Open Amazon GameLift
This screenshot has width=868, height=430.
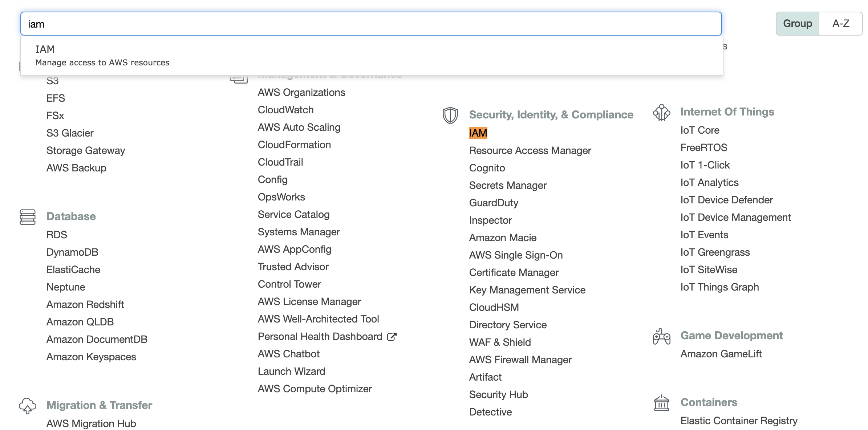pos(721,354)
